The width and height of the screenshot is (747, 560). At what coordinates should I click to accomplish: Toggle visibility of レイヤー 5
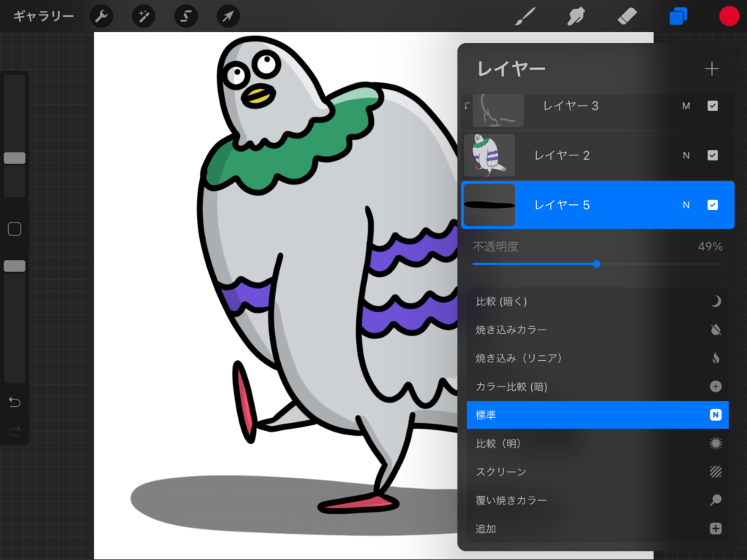[x=713, y=205]
